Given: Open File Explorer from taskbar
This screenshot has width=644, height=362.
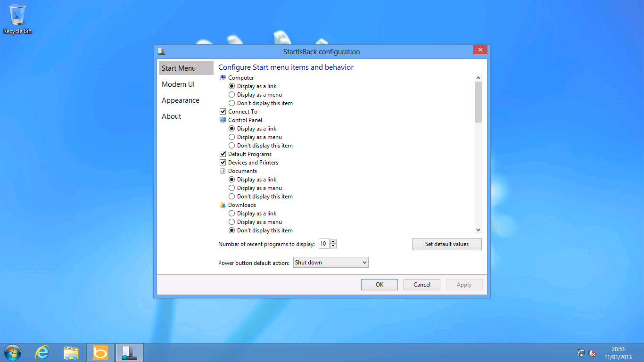Looking at the screenshot, I should coord(71,353).
